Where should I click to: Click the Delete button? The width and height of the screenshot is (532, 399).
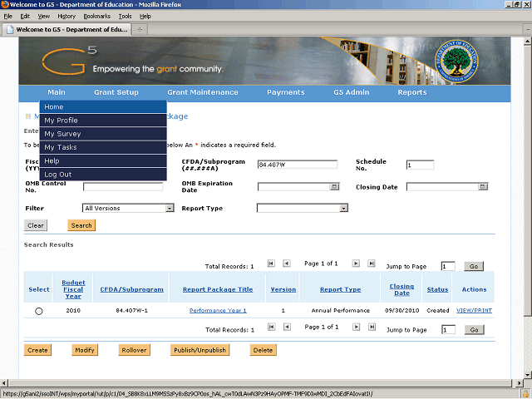tap(263, 350)
